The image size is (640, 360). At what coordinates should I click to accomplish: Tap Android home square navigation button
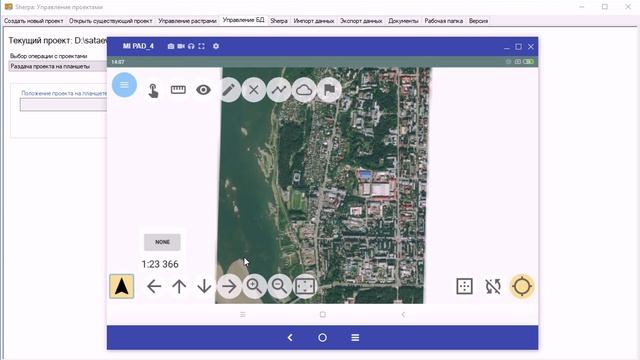323,314
